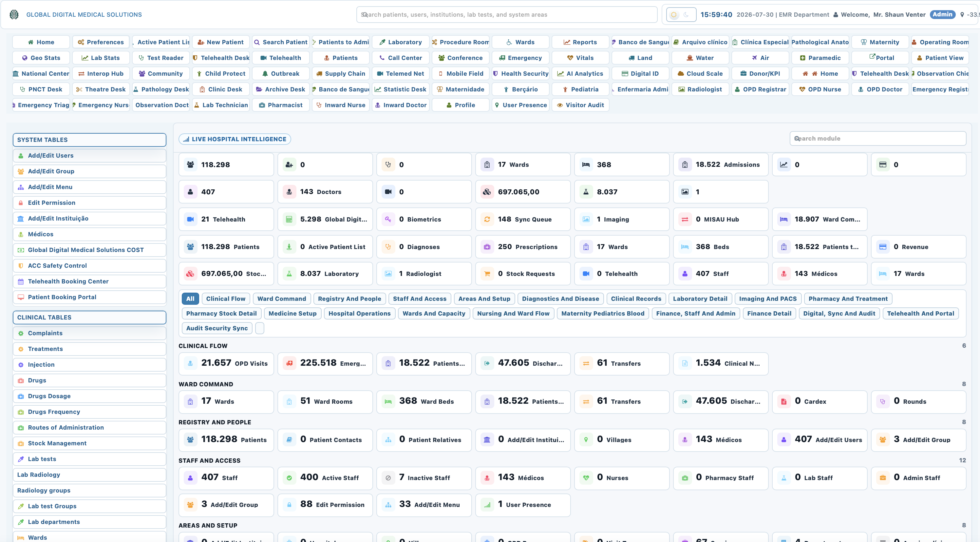980x542 pixels.
Task: Open Visitor Audit nav button
Action: pos(580,105)
